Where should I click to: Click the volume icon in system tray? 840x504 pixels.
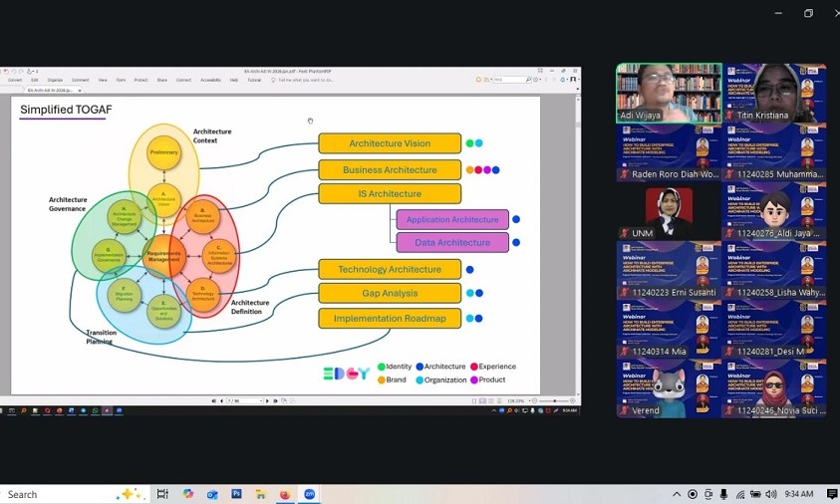771,494
